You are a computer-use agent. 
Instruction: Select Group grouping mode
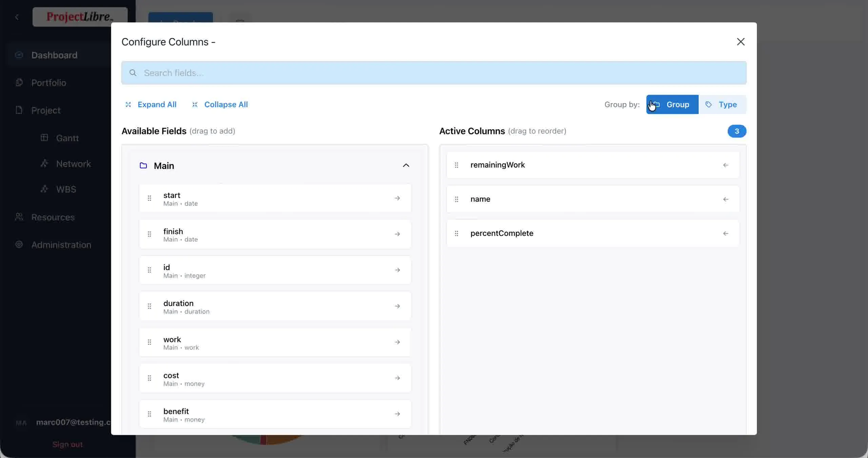(x=672, y=104)
